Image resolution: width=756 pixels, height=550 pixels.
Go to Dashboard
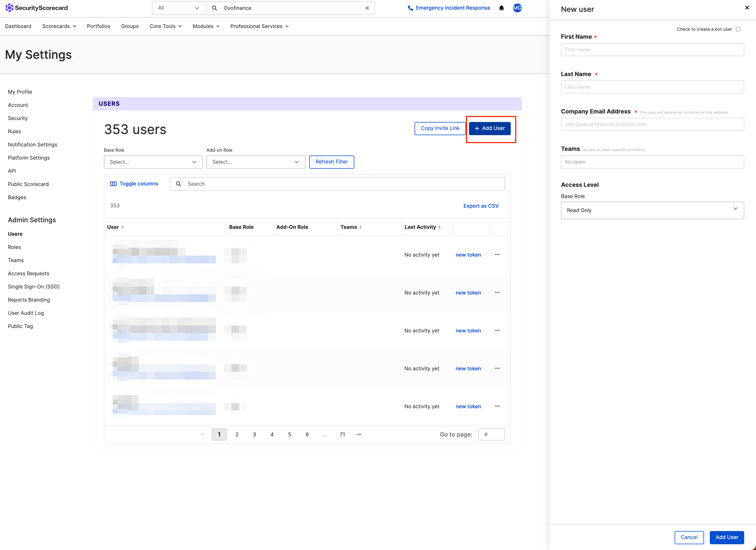18,26
